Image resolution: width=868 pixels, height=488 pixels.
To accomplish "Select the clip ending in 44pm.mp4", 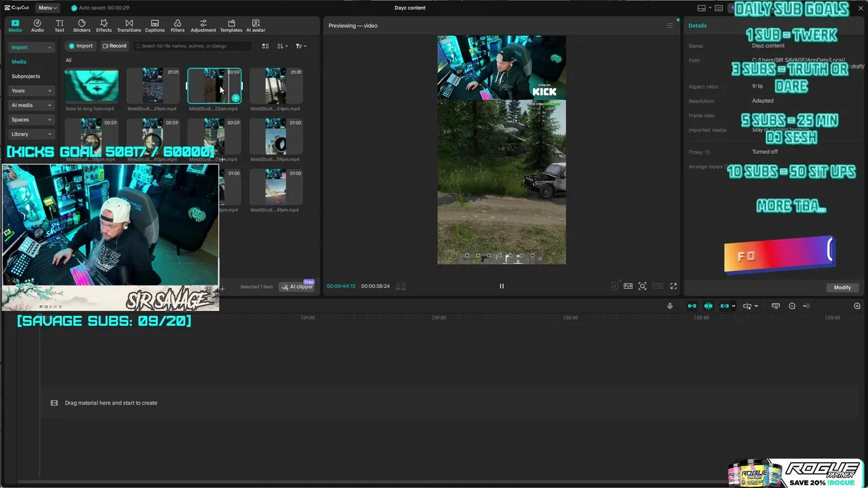I will [x=276, y=86].
